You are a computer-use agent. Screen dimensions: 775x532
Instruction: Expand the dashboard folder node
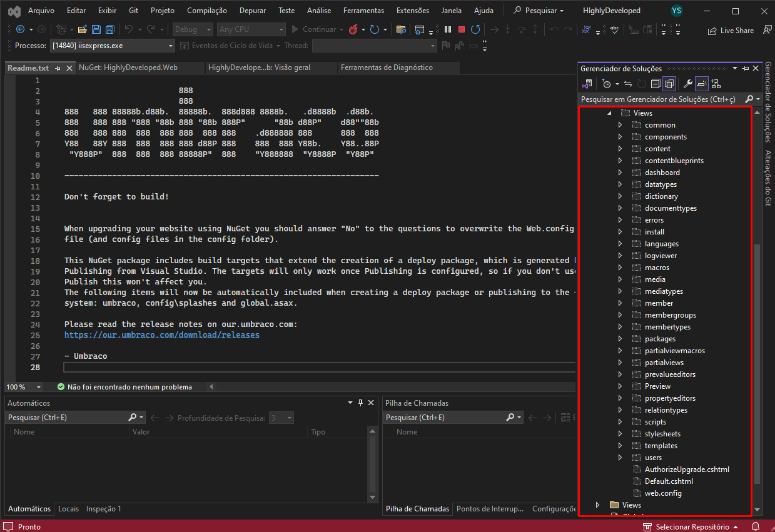pos(620,173)
